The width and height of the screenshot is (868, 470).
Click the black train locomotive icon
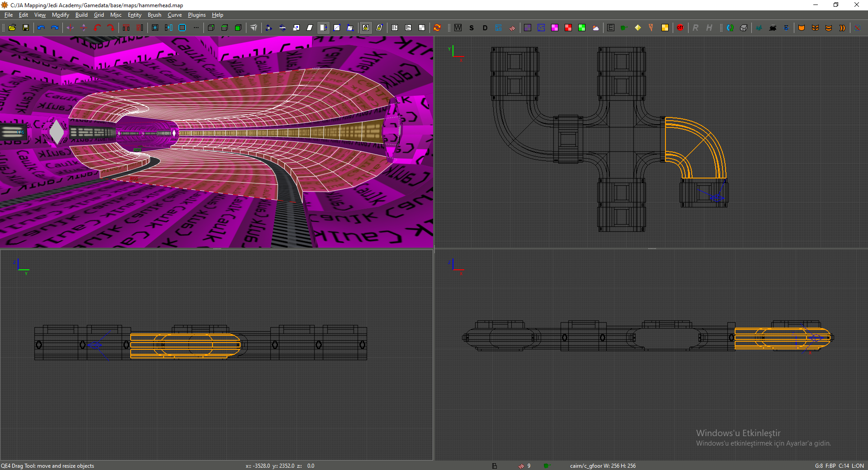pos(773,28)
